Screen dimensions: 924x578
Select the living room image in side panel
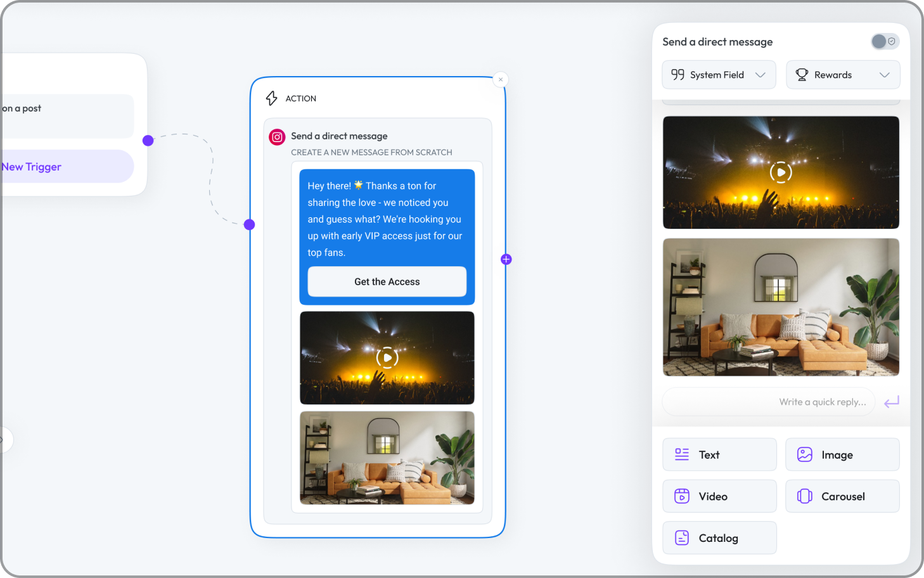tap(781, 307)
